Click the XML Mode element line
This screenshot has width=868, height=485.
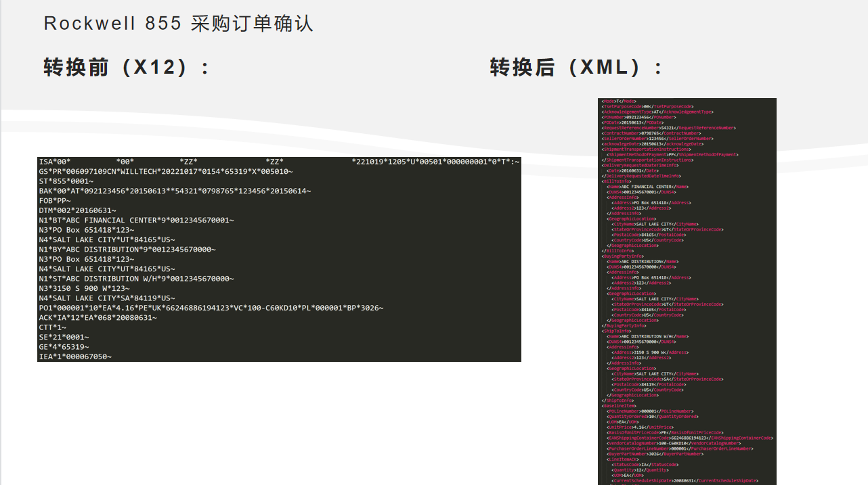tap(619, 101)
